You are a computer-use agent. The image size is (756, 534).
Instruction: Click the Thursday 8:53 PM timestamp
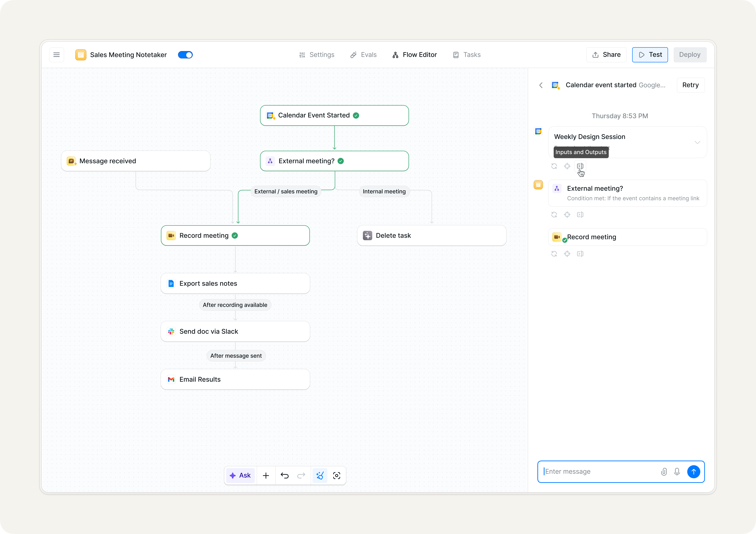point(620,116)
